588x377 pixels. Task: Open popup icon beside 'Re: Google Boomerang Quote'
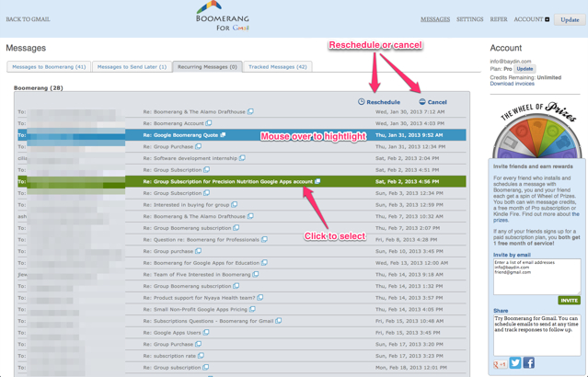coord(223,134)
